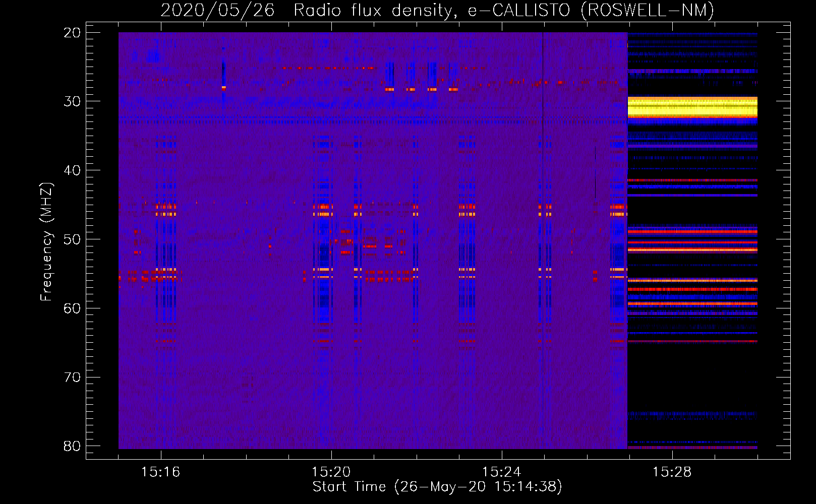Click the time tick label '15:24'

pyautogui.click(x=501, y=472)
